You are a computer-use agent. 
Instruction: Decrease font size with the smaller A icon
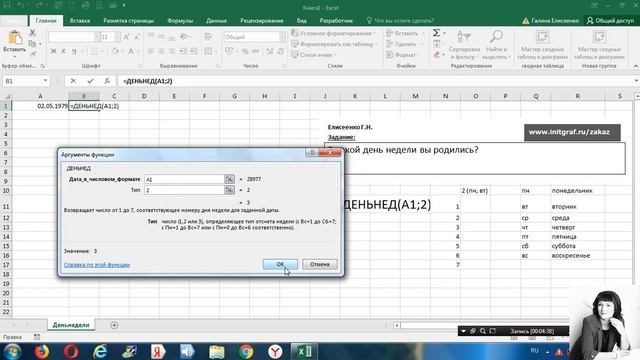[x=137, y=37]
